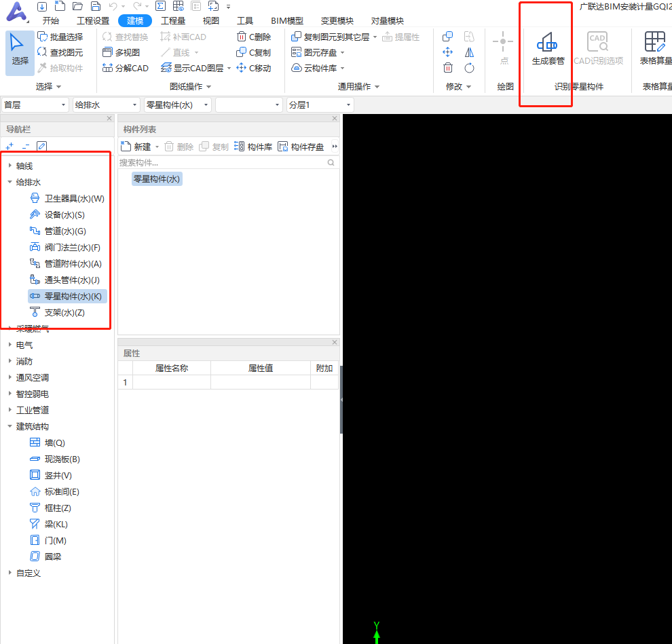Click the rotate icon in 修改 group

tap(469, 68)
